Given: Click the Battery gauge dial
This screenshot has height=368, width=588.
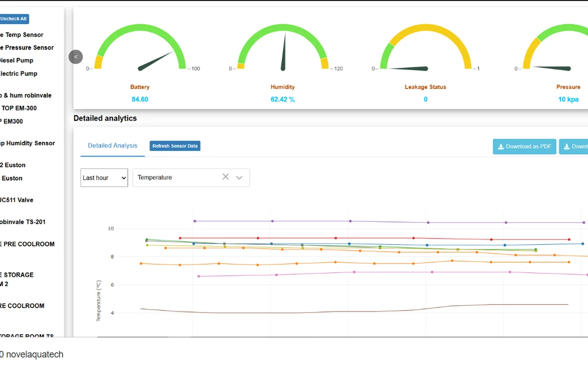Looking at the screenshot, I should click(140, 46).
